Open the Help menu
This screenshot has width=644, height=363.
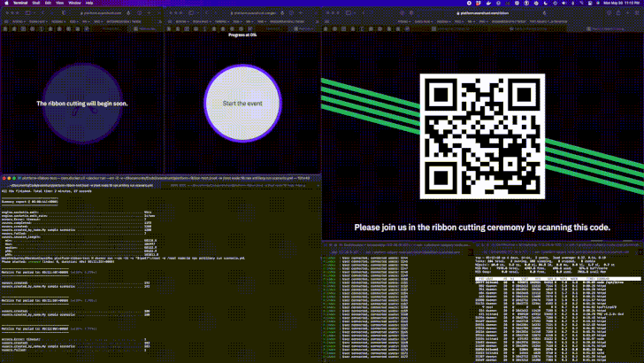click(x=89, y=3)
